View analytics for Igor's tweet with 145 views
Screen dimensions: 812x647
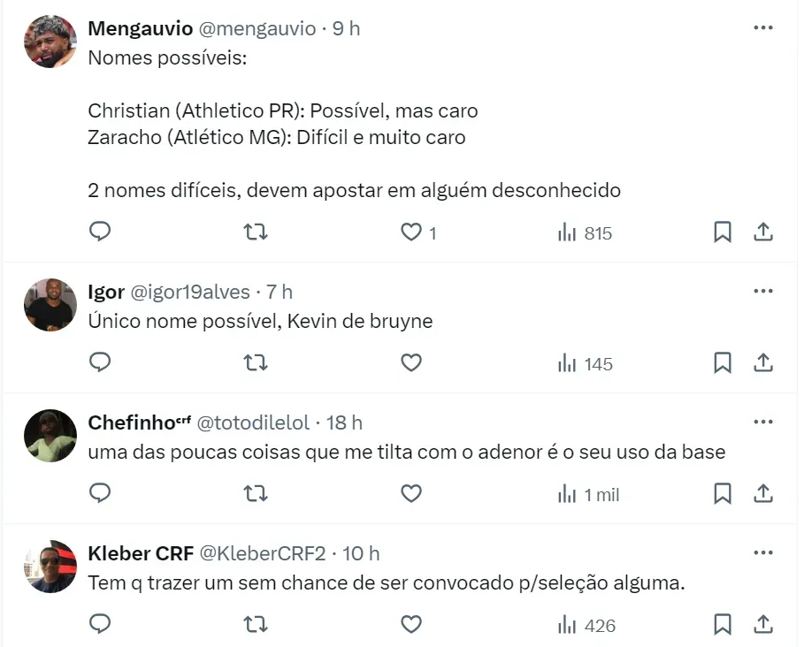click(x=585, y=363)
